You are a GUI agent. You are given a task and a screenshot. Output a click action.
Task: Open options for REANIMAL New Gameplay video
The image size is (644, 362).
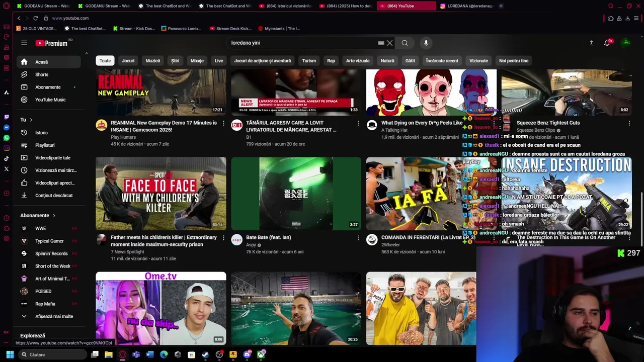point(223,123)
